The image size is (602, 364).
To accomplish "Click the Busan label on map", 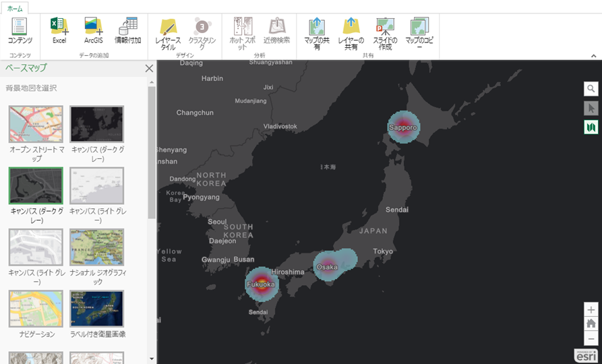I will (x=244, y=260).
